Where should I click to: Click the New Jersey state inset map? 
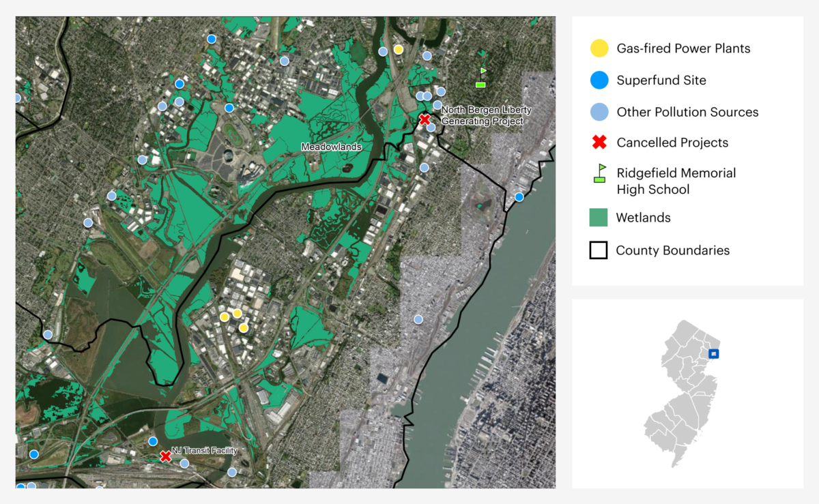pos(680,394)
